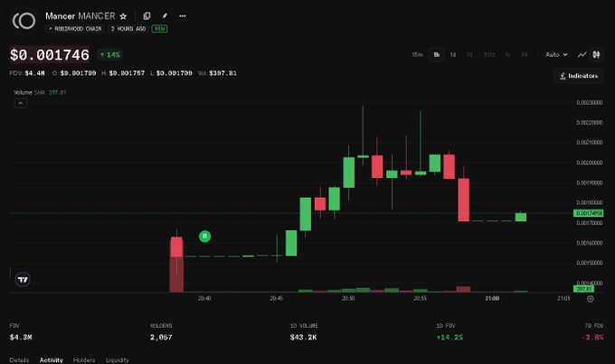Click the 7D FDV -3.8% stat
Screen dimensions: 615x364
592,331
